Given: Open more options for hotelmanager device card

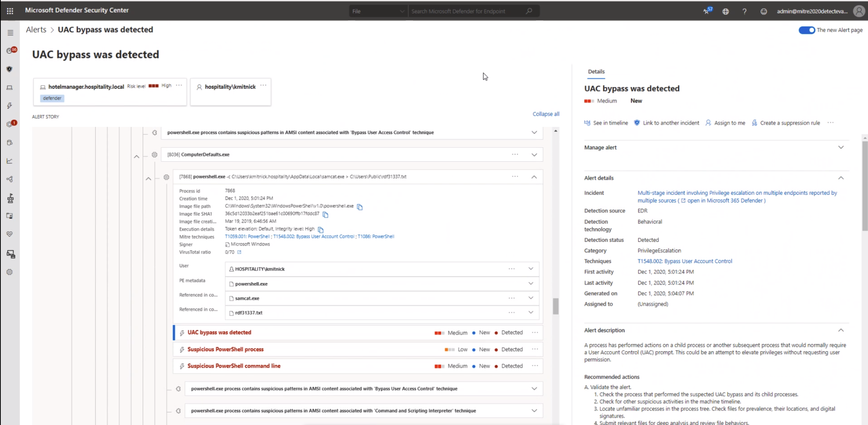Looking at the screenshot, I should point(179,85).
